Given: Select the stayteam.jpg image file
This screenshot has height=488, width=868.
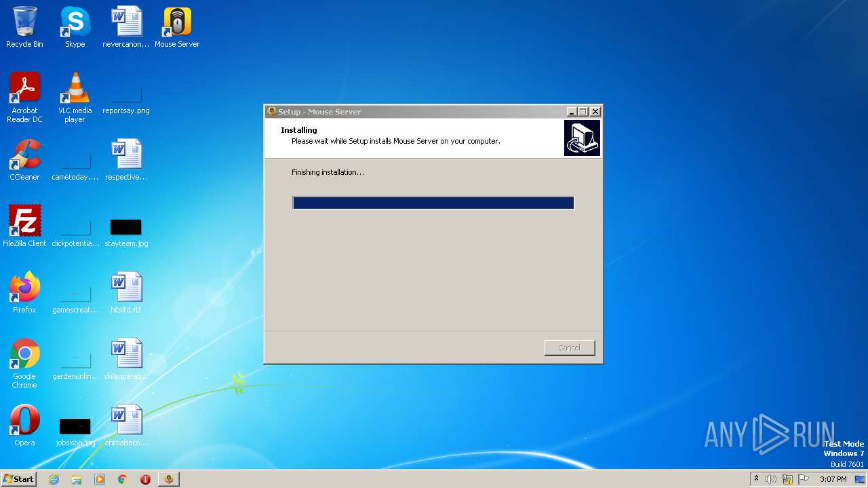Looking at the screenshot, I should pos(126,232).
